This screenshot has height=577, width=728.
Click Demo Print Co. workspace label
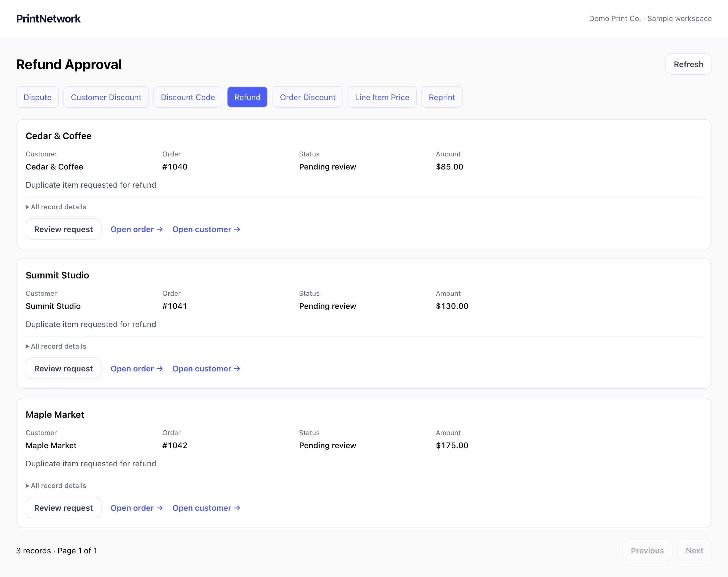[x=650, y=18]
